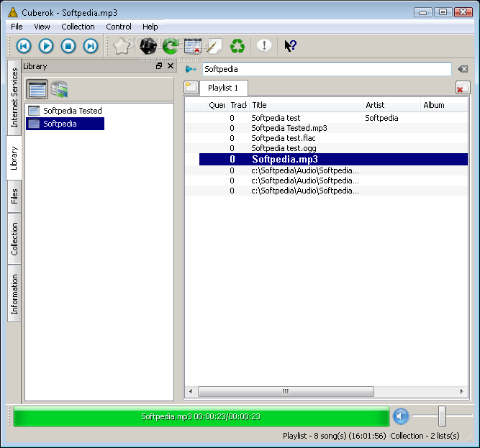Click the filter arrow icon beside search

(191, 70)
